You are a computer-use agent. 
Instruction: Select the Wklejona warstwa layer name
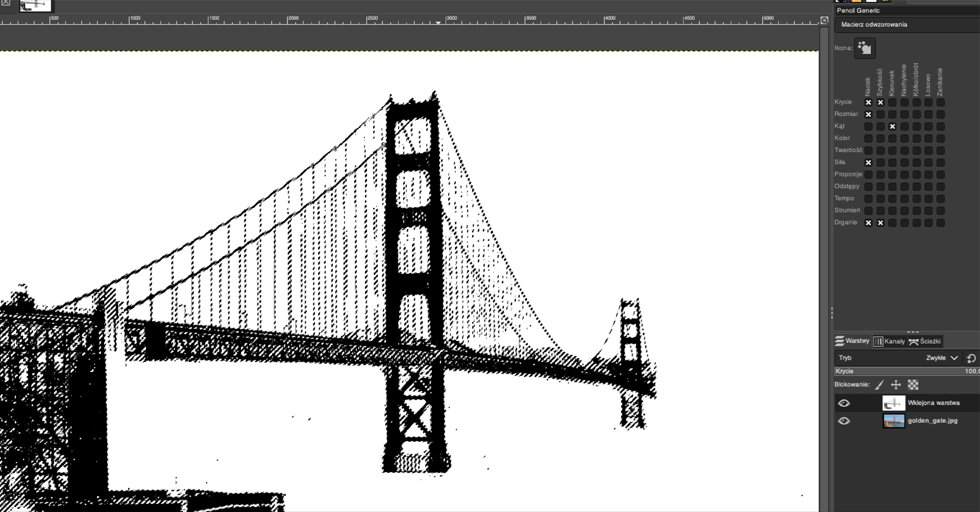934,403
